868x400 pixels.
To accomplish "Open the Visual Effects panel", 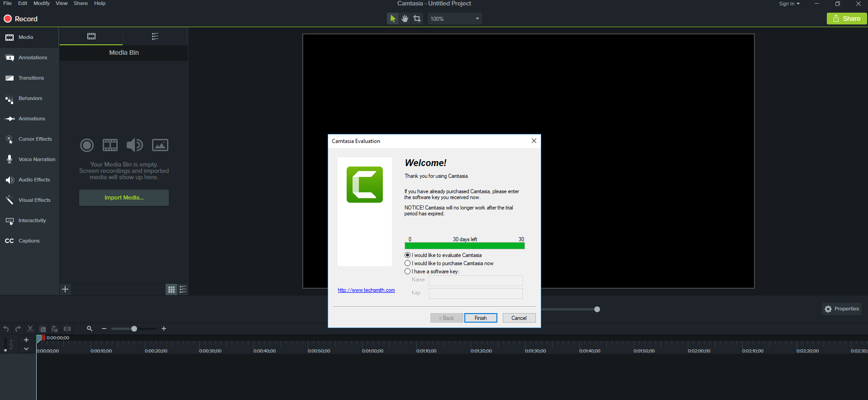I will (x=29, y=200).
